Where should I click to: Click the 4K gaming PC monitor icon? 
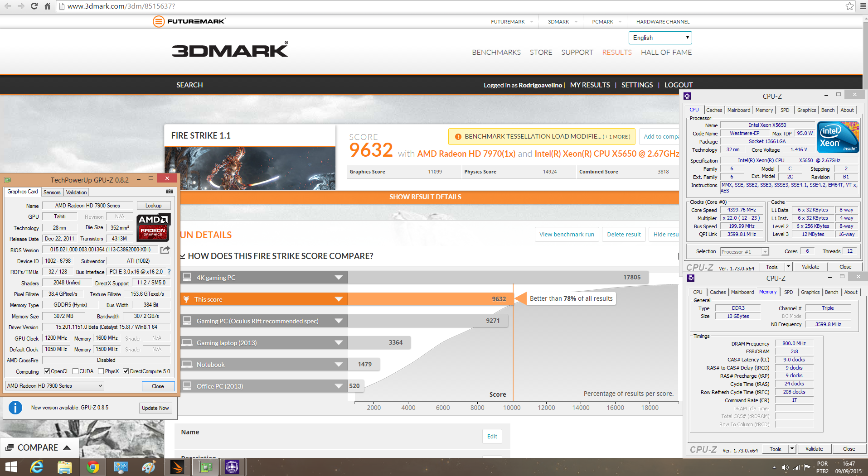click(x=187, y=277)
